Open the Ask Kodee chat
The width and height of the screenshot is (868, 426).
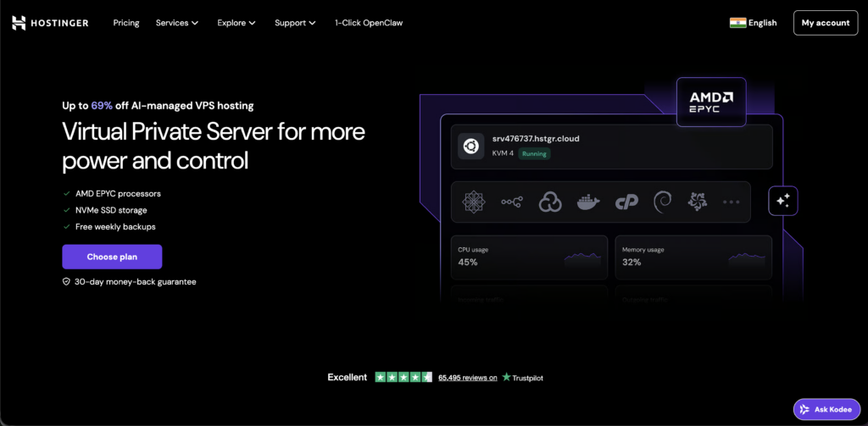(x=826, y=409)
